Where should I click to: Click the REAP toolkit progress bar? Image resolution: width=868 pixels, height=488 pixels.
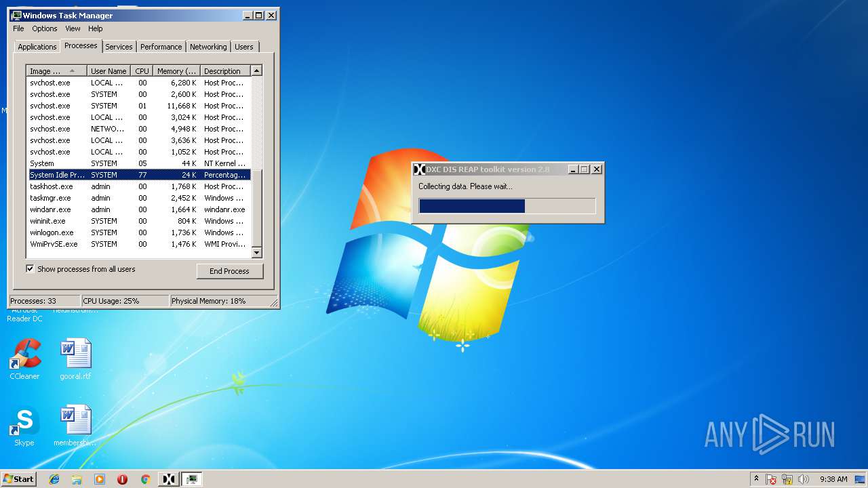(x=507, y=206)
